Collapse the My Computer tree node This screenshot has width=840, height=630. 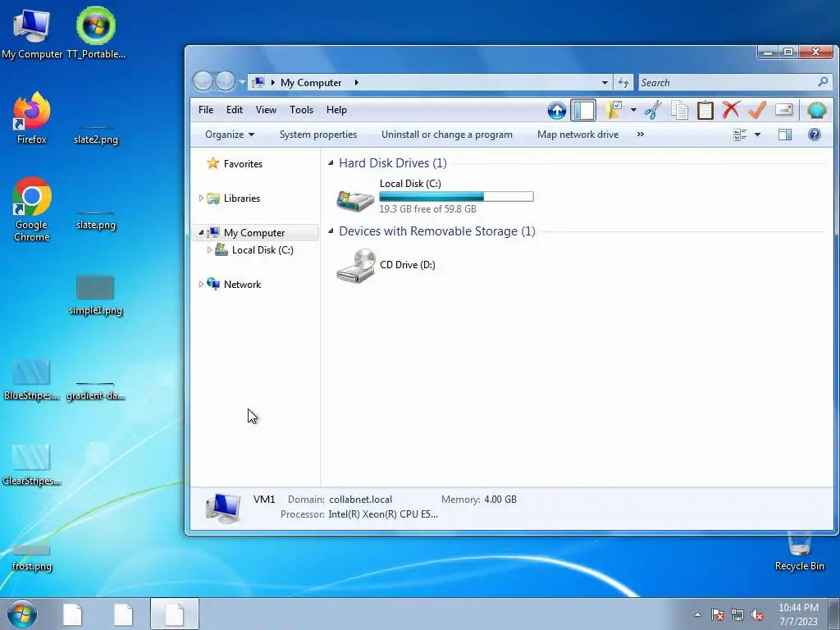click(201, 232)
